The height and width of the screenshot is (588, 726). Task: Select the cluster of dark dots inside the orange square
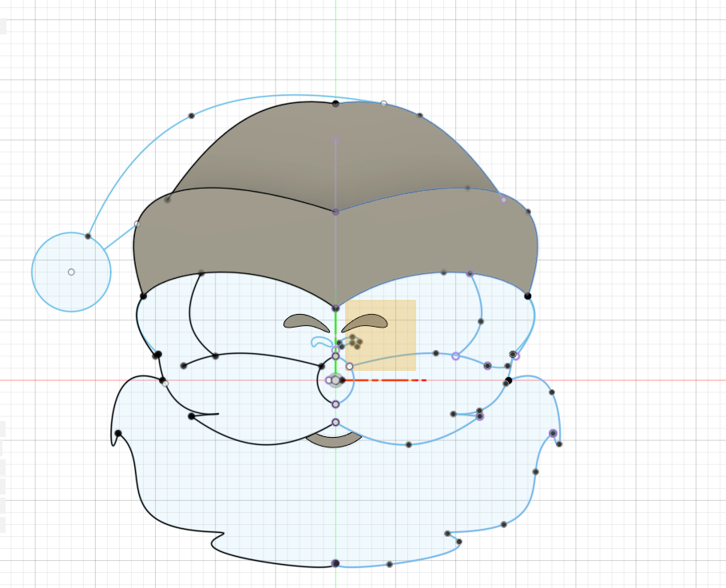(355, 342)
